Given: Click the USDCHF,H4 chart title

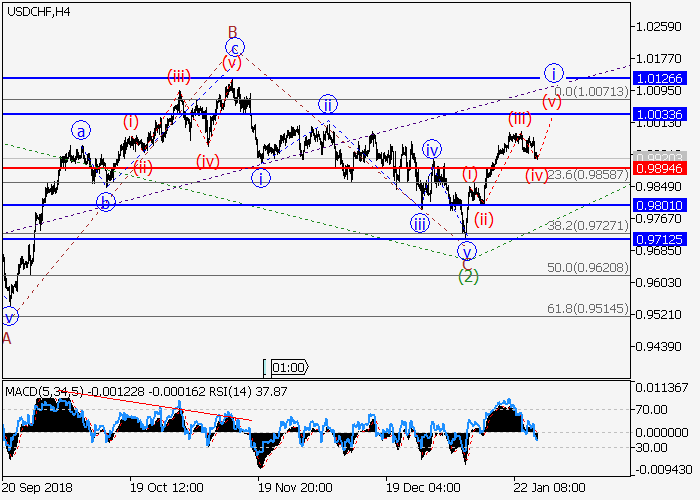Looking at the screenshot, I should coord(37,12).
